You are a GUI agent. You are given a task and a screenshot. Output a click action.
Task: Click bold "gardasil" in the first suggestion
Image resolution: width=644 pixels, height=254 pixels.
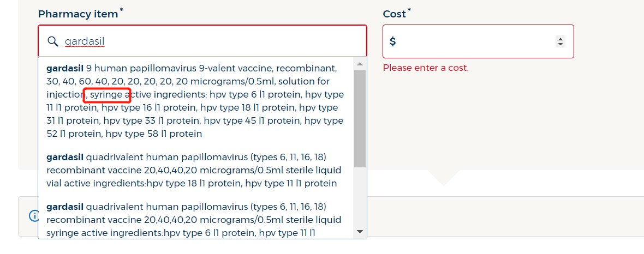point(65,69)
